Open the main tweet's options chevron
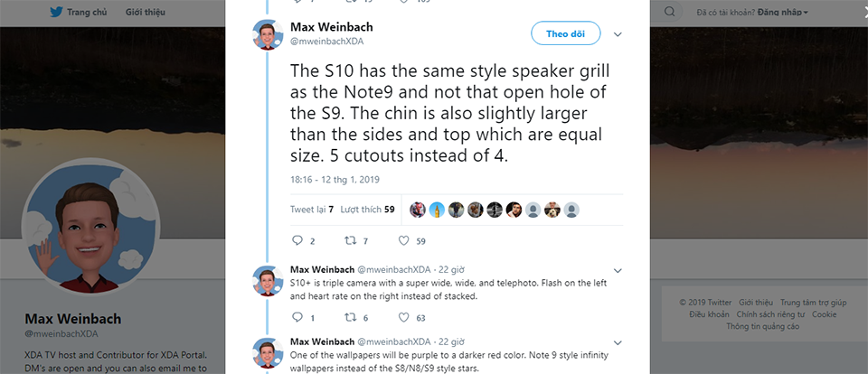Viewport: 868px width, 374px height. pyautogui.click(x=618, y=34)
